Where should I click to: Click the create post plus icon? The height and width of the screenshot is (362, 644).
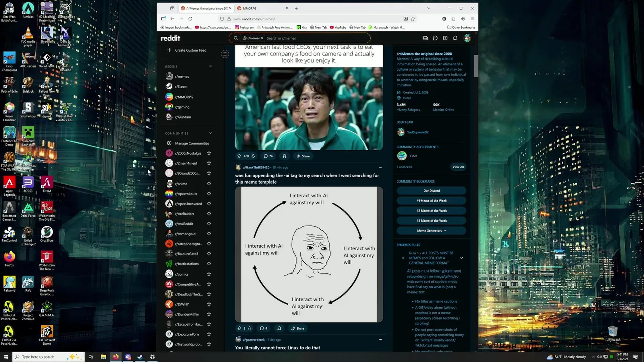pos(445,38)
